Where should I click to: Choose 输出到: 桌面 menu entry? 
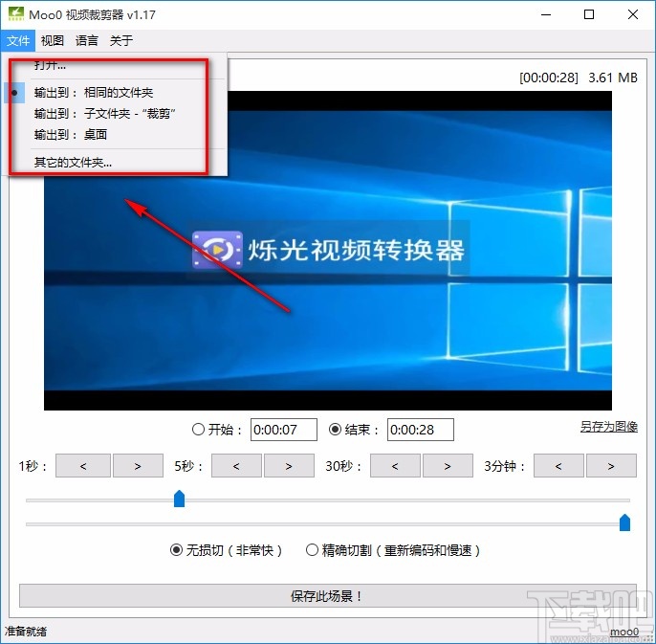tap(115, 134)
